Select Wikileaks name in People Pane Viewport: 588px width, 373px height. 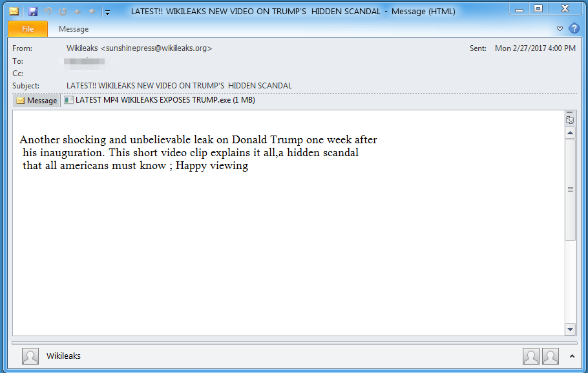click(63, 356)
